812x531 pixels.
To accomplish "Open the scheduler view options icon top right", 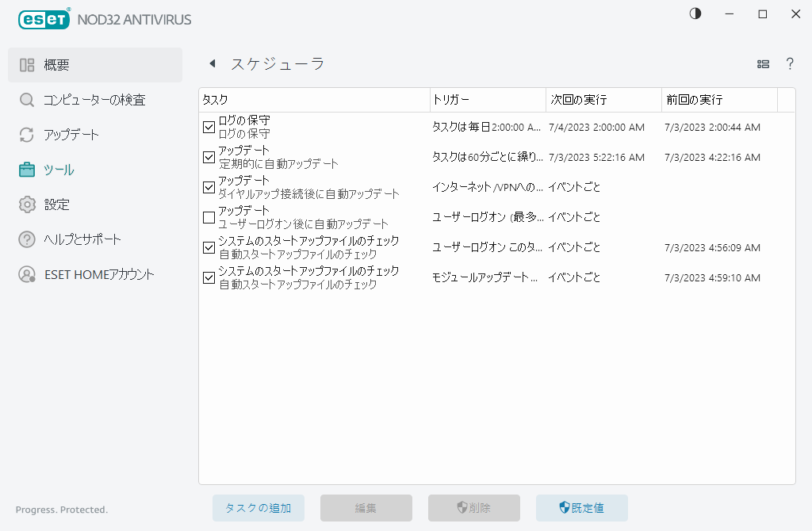I will click(762, 63).
